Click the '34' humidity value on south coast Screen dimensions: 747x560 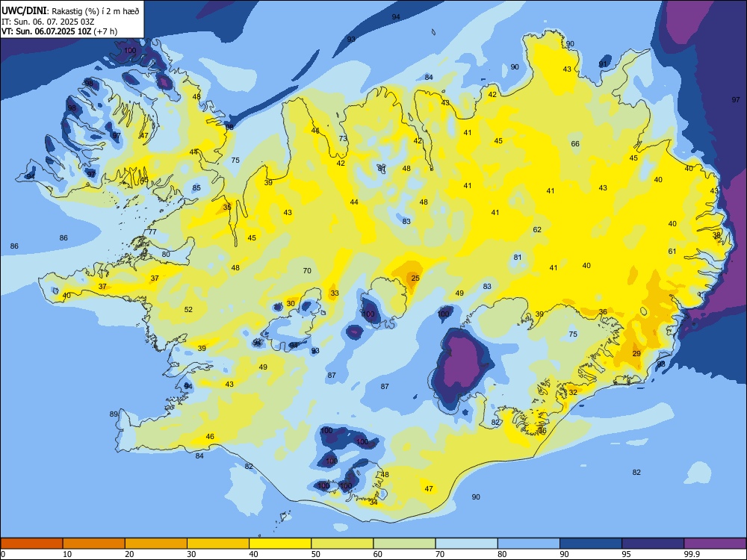(x=373, y=503)
